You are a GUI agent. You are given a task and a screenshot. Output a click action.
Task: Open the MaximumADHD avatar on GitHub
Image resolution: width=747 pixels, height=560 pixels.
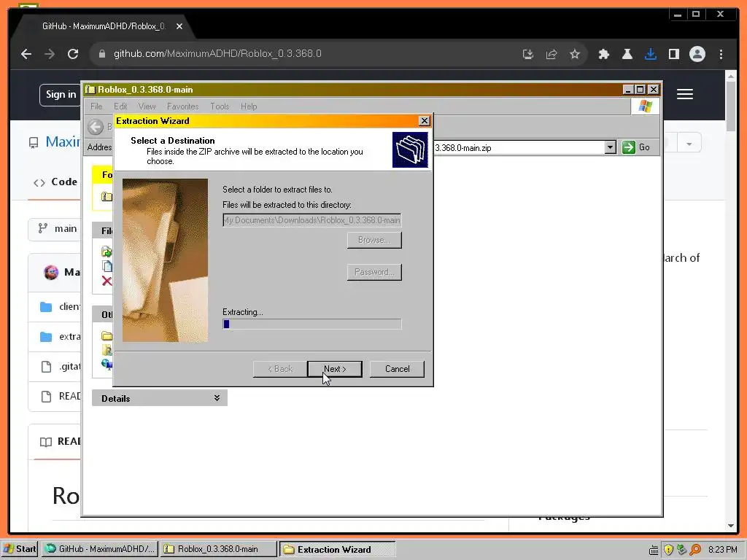click(x=51, y=272)
